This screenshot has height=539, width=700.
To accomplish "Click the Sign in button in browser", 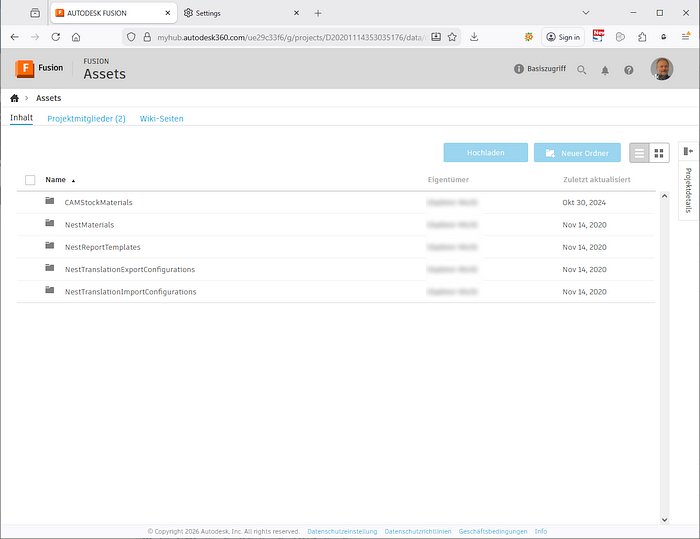I will pos(563,37).
